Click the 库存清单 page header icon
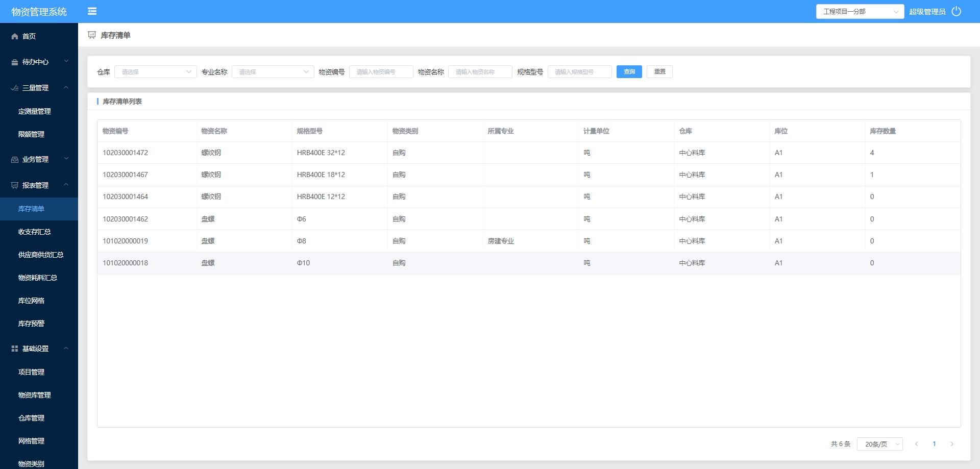The height and width of the screenshot is (469, 980). (x=92, y=35)
